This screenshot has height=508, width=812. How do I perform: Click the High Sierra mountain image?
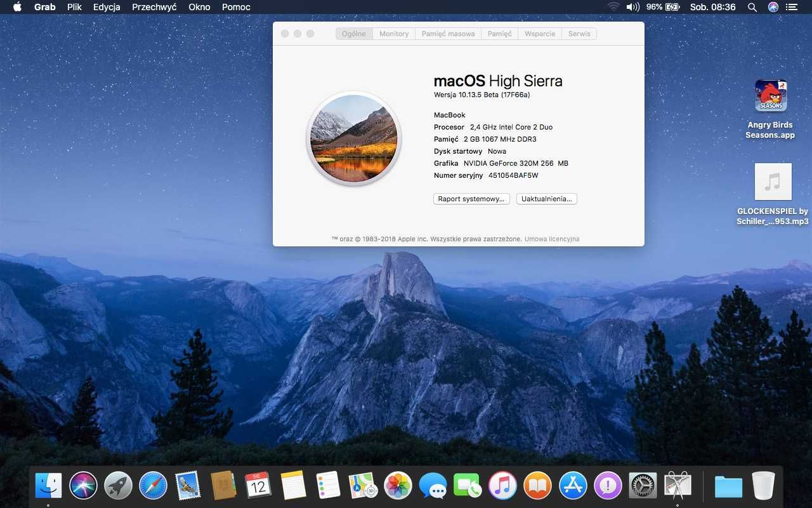point(353,138)
